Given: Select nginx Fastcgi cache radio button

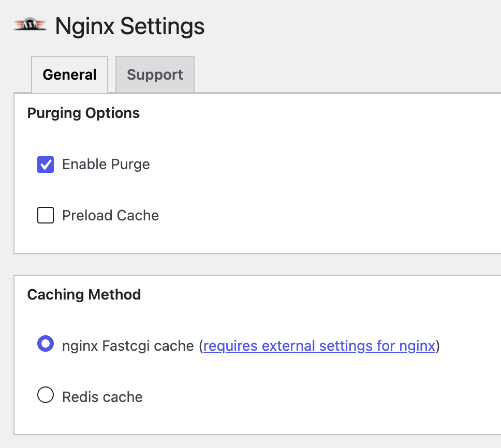Looking at the screenshot, I should (x=46, y=344).
